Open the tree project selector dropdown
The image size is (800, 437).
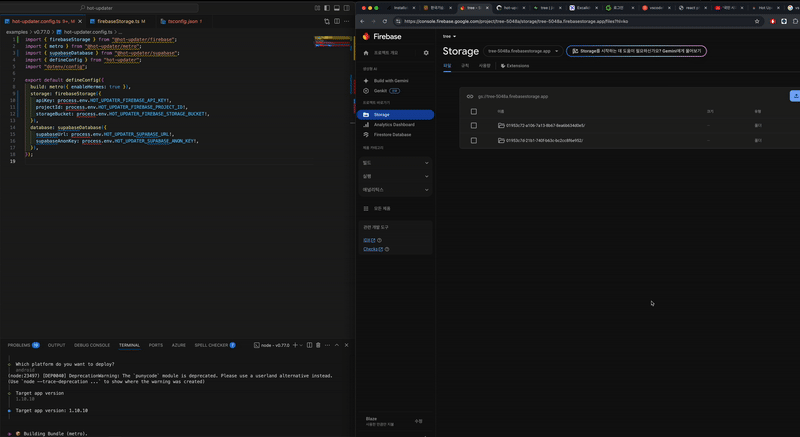point(449,37)
